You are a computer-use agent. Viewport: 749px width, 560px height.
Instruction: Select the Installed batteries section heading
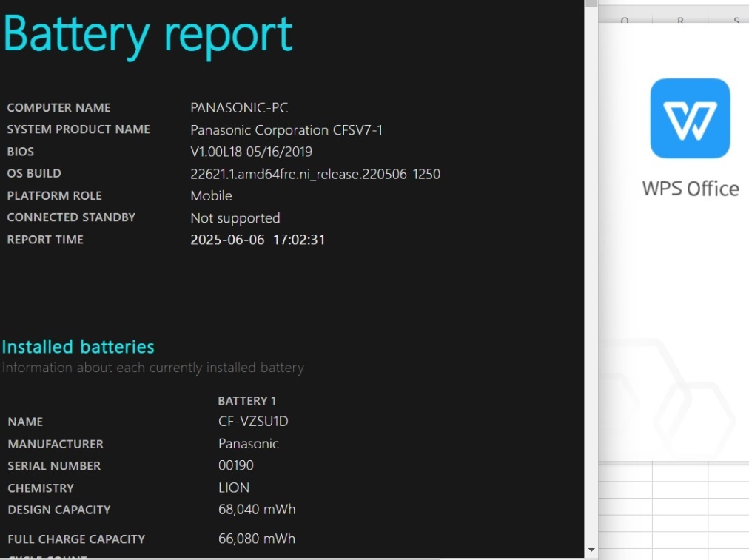[78, 347]
